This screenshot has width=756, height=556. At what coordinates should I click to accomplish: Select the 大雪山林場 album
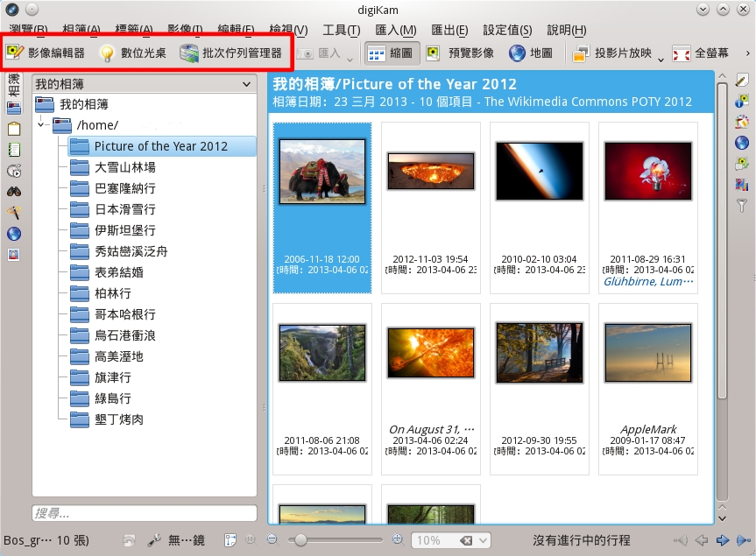[x=113, y=167]
